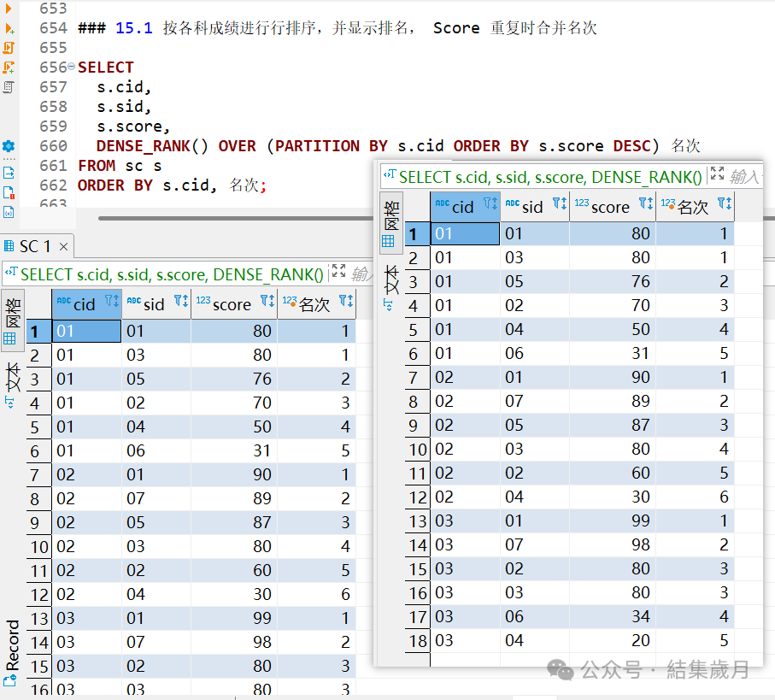
Task: Click score 60 cell in left results
Action: click(x=234, y=570)
